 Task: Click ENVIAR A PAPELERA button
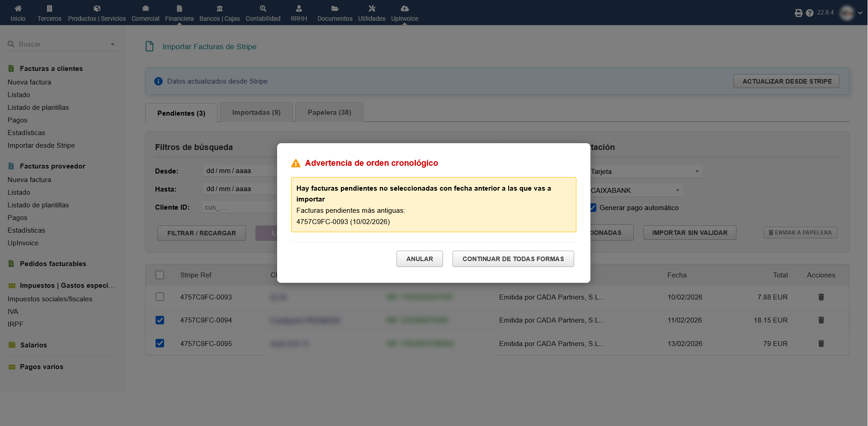click(x=800, y=233)
